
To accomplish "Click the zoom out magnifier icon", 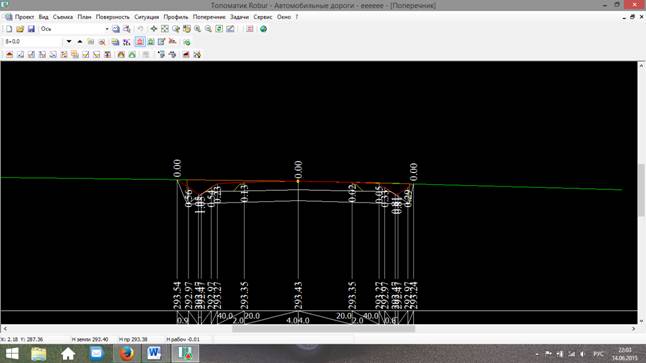I will [x=208, y=29].
